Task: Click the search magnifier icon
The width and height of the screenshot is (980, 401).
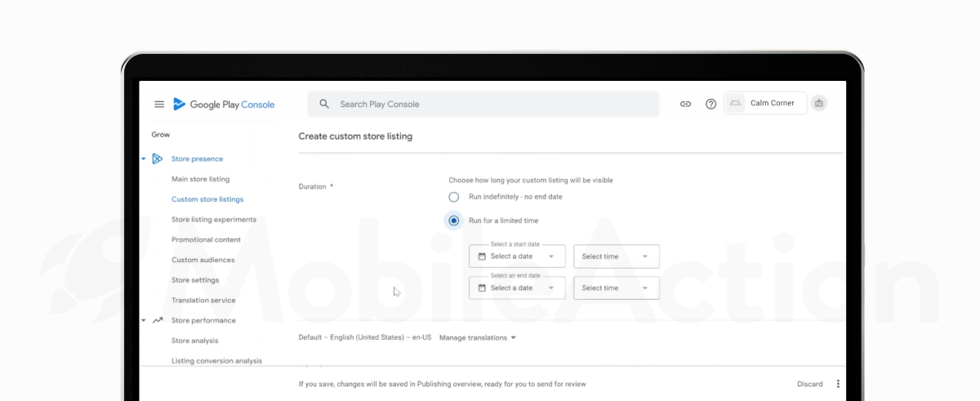Action: click(x=324, y=105)
